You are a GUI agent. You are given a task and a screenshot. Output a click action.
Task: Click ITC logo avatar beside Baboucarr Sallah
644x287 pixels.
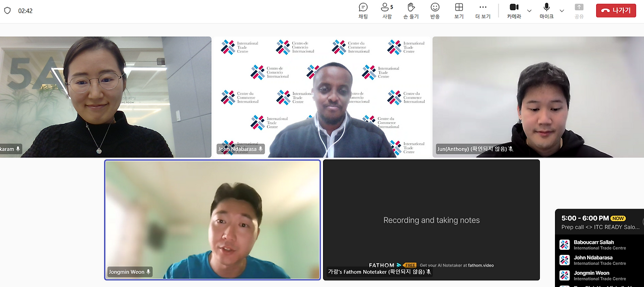pyautogui.click(x=565, y=245)
